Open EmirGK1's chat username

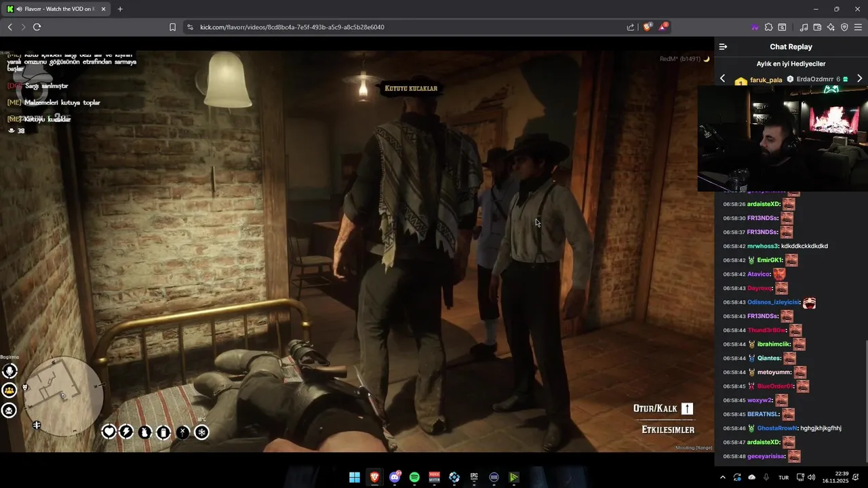point(770,260)
